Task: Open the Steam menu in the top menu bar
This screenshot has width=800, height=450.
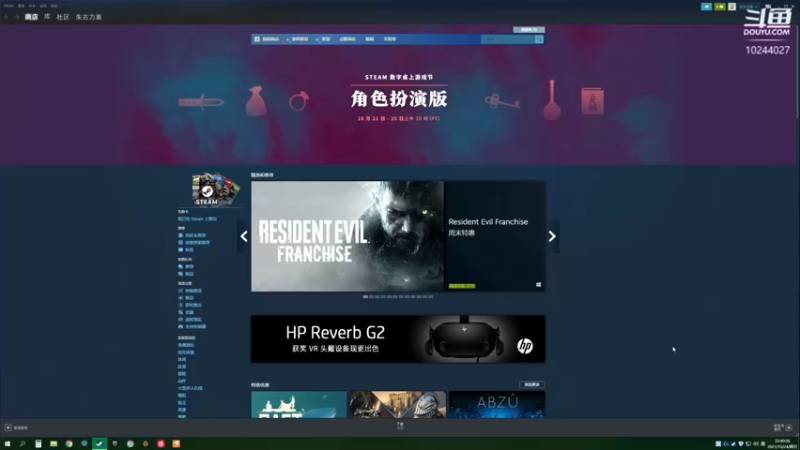Action: [9, 6]
